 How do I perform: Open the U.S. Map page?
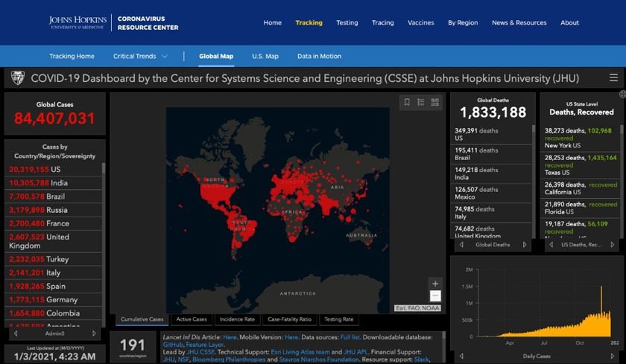pyautogui.click(x=265, y=57)
